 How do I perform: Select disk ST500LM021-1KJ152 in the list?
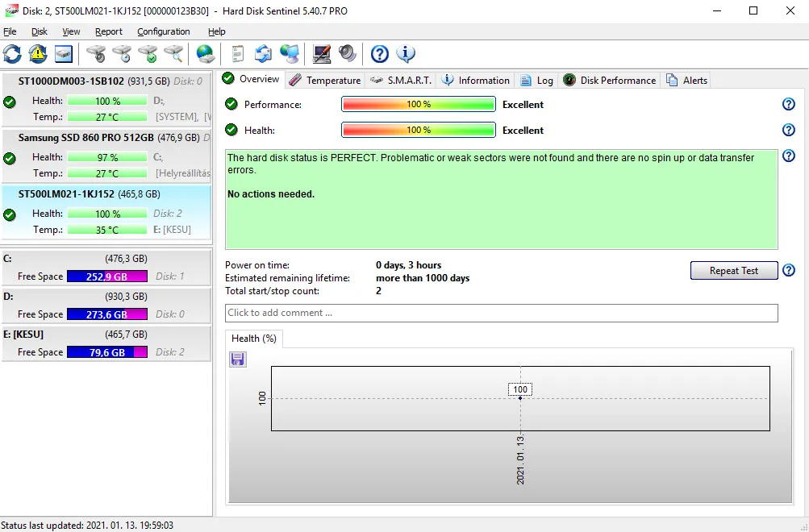pos(106,212)
